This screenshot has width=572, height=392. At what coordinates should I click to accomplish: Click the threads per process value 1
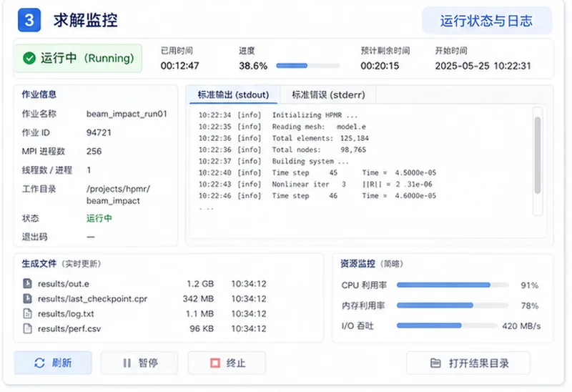pyautogui.click(x=89, y=170)
